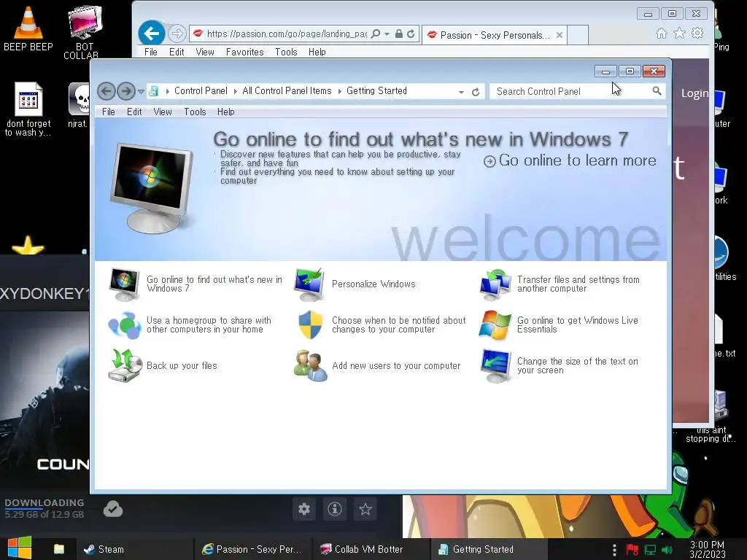Screen dimensions: 747x560
Task: Click the security lock icon in IE address bar
Action: [x=399, y=34]
